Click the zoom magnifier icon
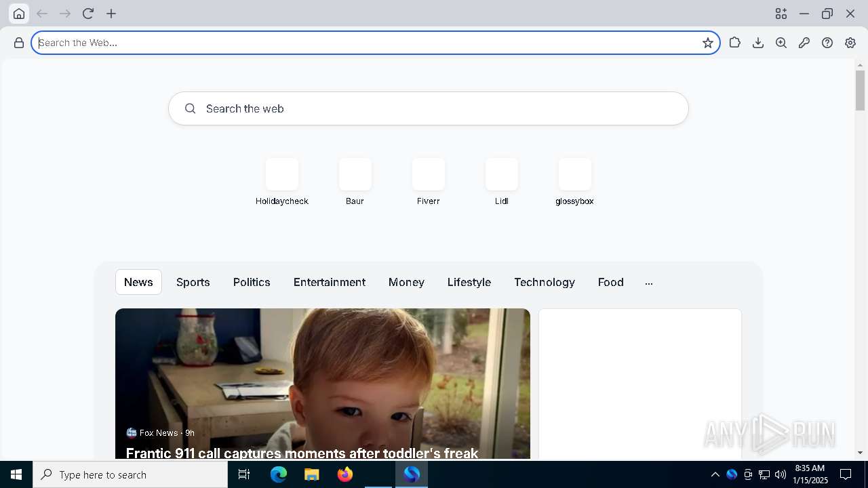 click(781, 43)
